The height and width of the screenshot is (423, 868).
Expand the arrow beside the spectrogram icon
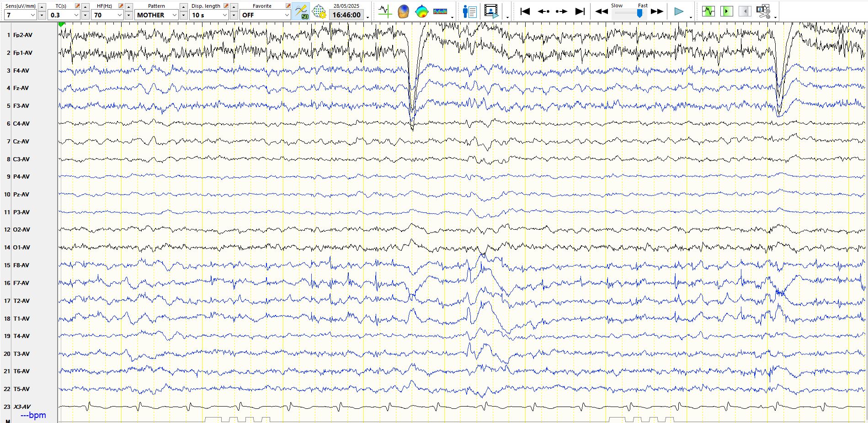tap(453, 17)
